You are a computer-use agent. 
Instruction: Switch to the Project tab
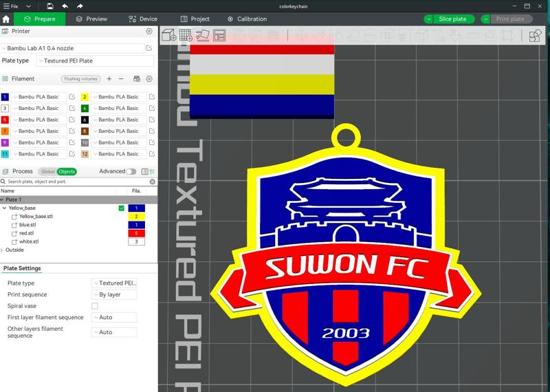195,19
